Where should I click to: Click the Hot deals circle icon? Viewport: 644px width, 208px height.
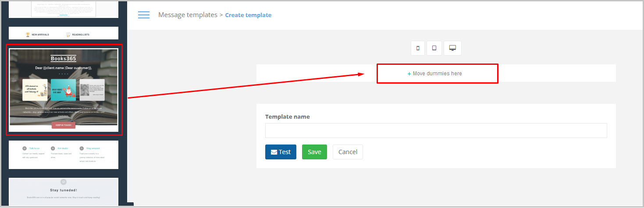pyautogui.click(x=53, y=148)
